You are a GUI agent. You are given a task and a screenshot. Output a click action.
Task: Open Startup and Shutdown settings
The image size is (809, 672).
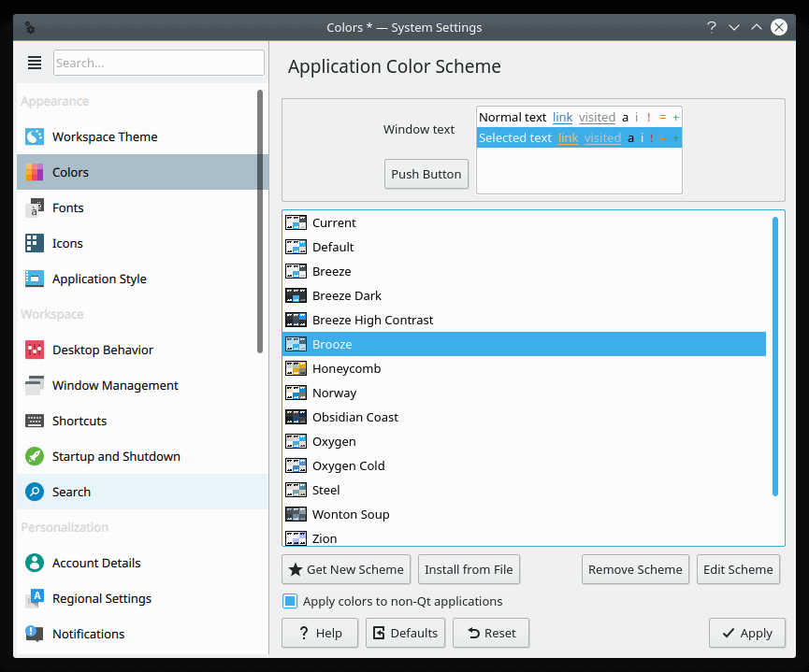coord(116,456)
